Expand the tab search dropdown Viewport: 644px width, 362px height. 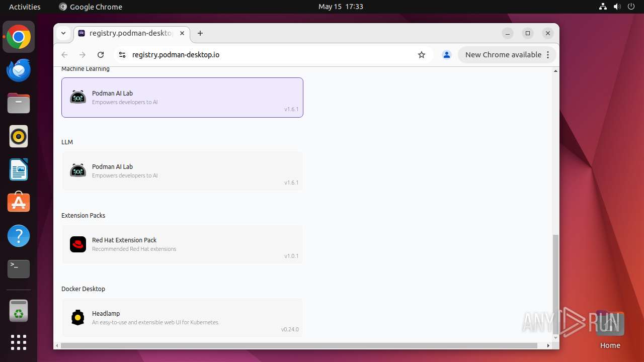pos(63,33)
